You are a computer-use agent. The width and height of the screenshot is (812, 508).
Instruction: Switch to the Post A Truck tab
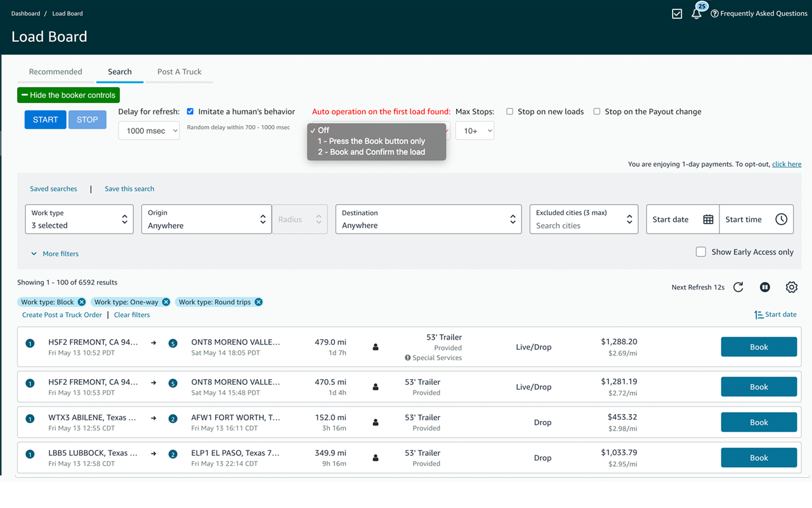[180, 72]
